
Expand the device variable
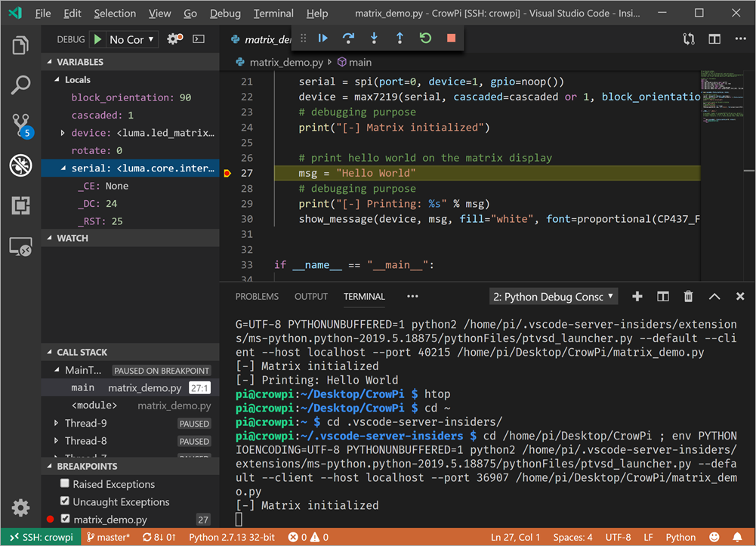tap(63, 132)
